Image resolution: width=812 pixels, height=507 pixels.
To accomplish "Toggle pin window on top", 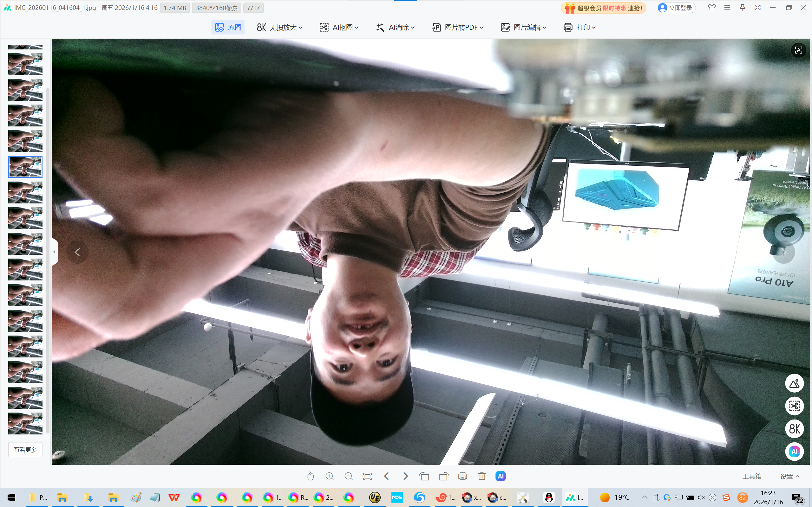I will (743, 8).
